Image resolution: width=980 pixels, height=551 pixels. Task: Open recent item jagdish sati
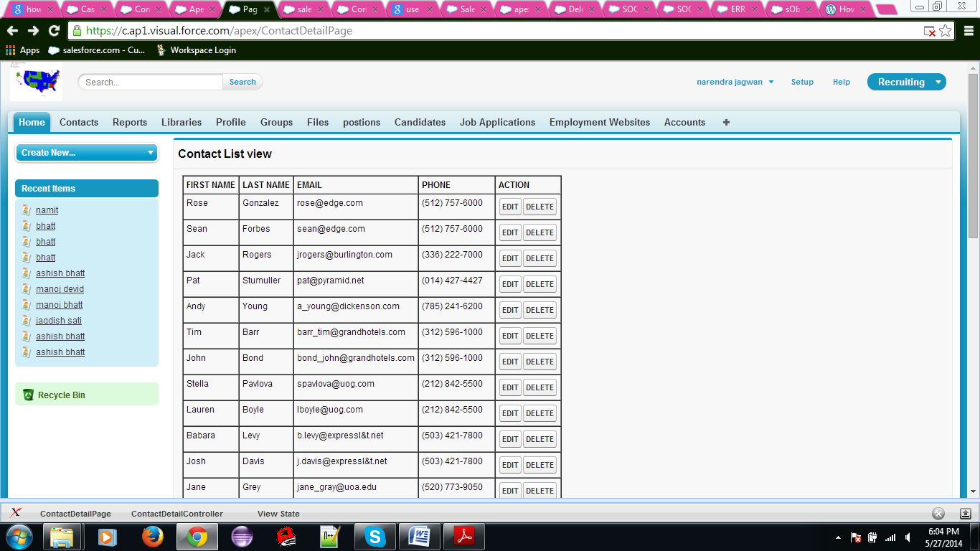[x=59, y=321]
